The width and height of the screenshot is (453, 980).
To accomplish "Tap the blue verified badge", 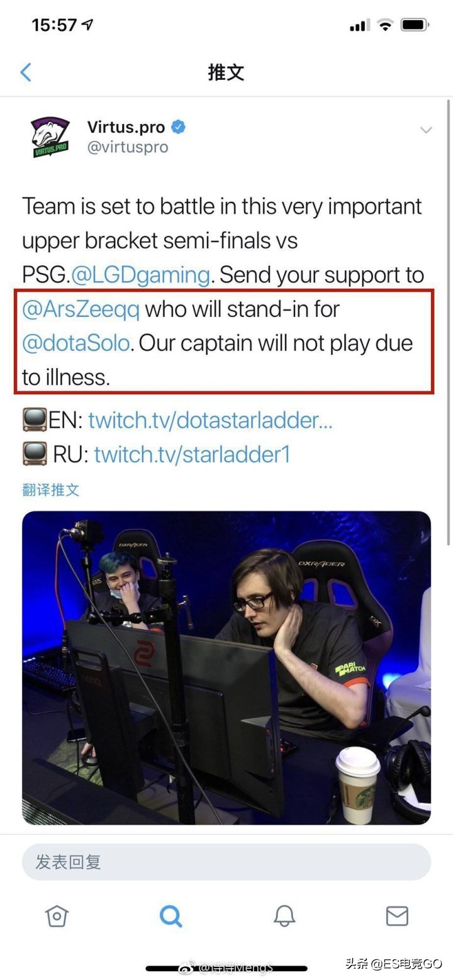I will point(178,127).
